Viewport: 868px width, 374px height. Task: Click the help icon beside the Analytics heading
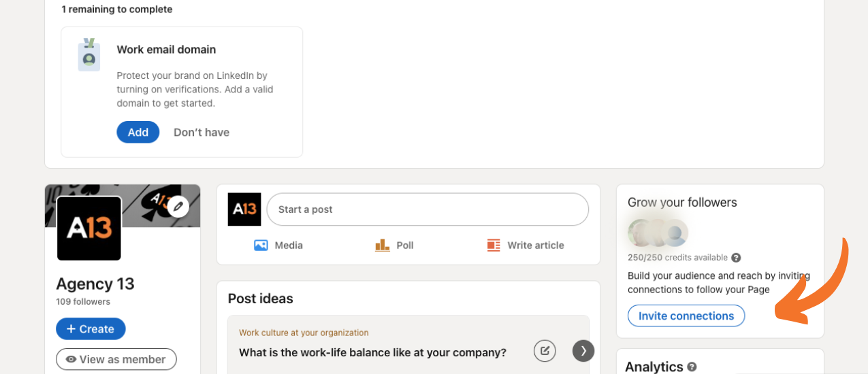[x=692, y=367]
